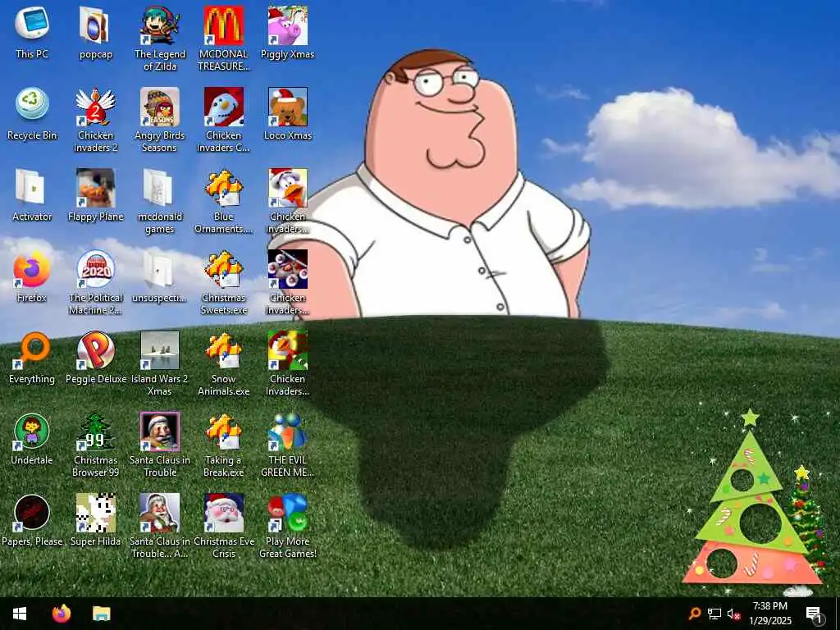Screen dimensions: 840x630
Task: Click the muted volume tray icon
Action: click(x=734, y=614)
